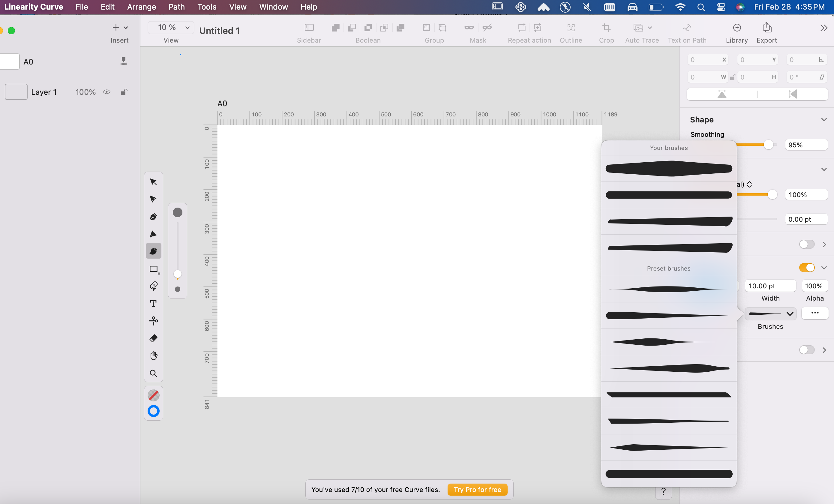Open the Window menu
Viewport: 834px width, 504px height.
[274, 7]
